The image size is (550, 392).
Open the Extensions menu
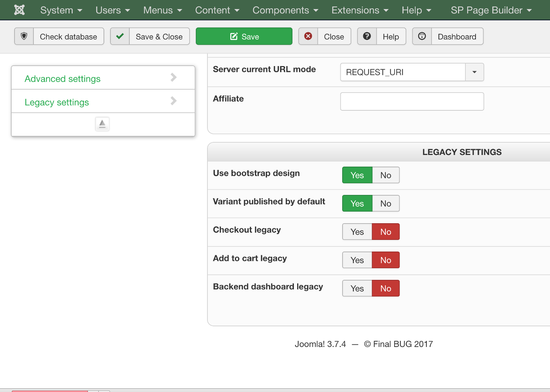(x=360, y=10)
